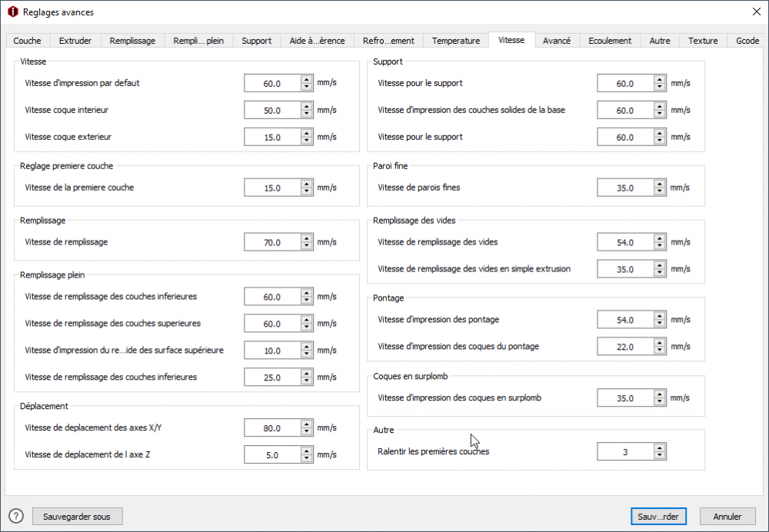769x532 pixels.
Task: Increase Vitesse de remplissage with up arrow
Action: [x=307, y=238]
